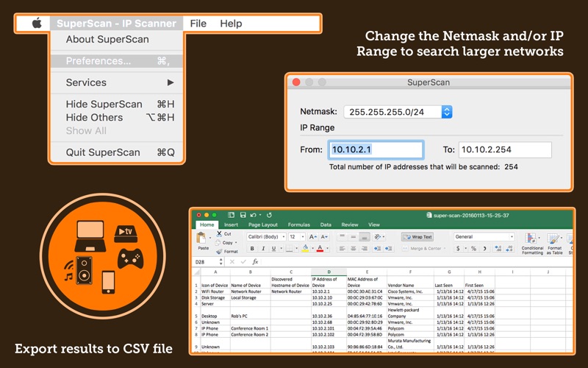Click the Apple logo in menu bar
The width and height of the screenshot is (588, 368).
pyautogui.click(x=37, y=24)
